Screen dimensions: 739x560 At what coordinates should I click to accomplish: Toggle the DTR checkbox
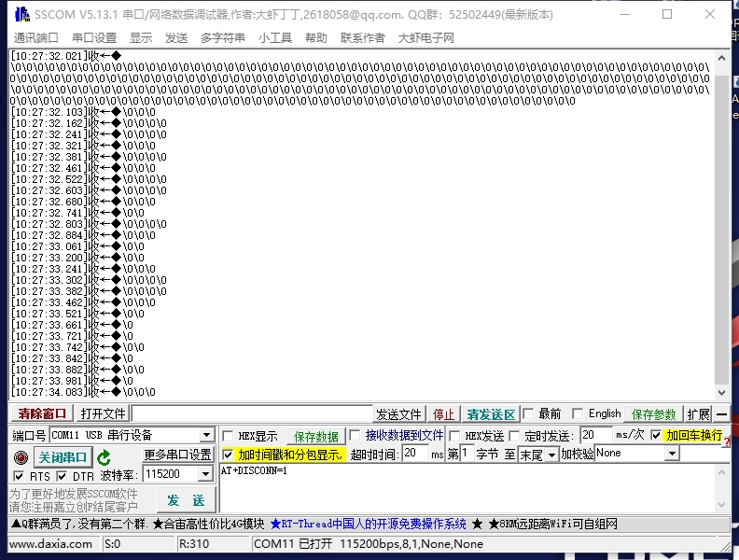62,476
